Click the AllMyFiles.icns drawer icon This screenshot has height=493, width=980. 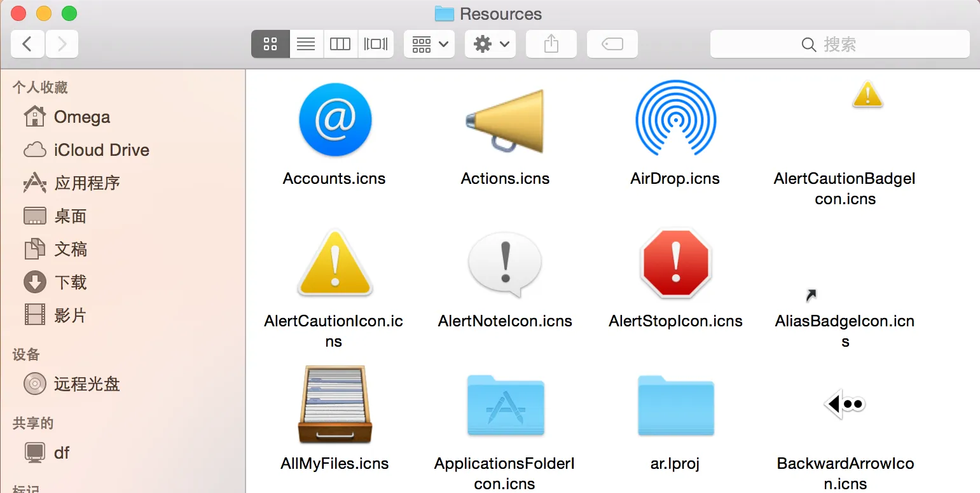click(335, 405)
